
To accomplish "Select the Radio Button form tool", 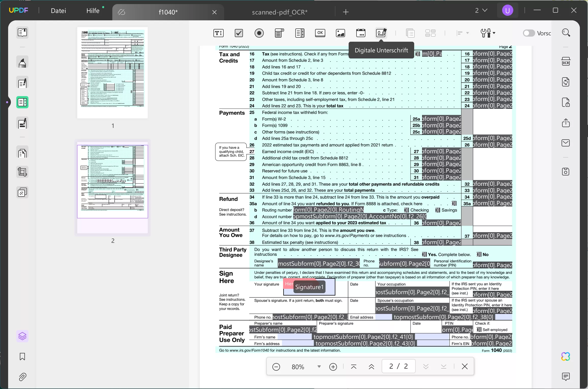I will (259, 33).
